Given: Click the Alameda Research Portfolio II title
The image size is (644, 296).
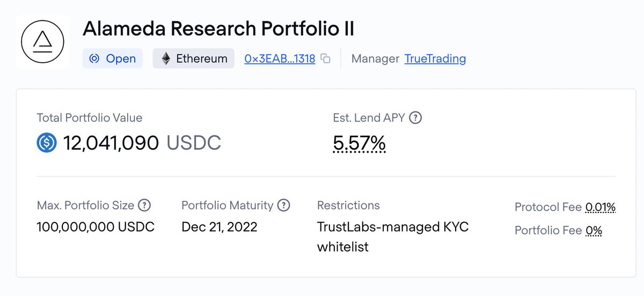Looking at the screenshot, I should 218,28.
